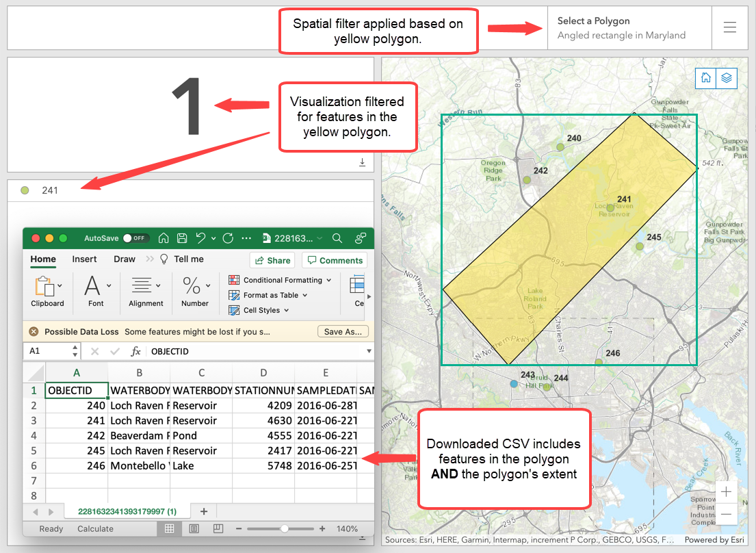This screenshot has height=553, width=756.
Task: Click 140% zoom level
Action: point(347,529)
